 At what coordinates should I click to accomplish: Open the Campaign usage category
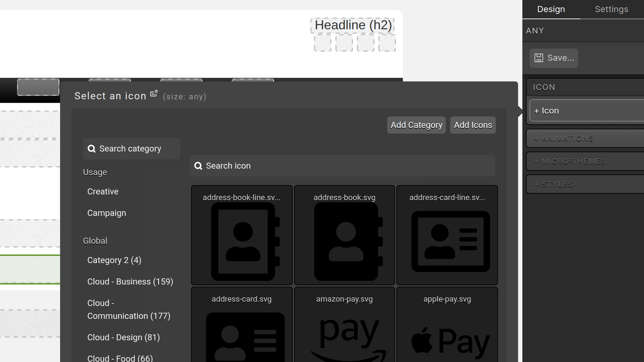[x=107, y=213]
